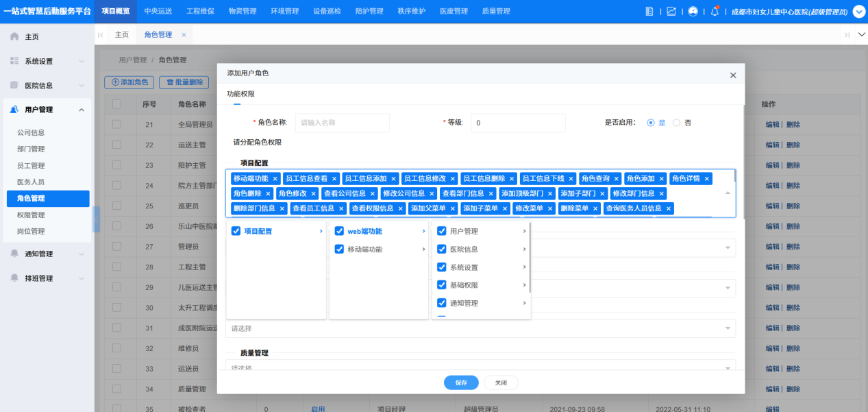The image size is (868, 412).
Task: Remove the 移动端功能 tag
Action: coord(275,179)
